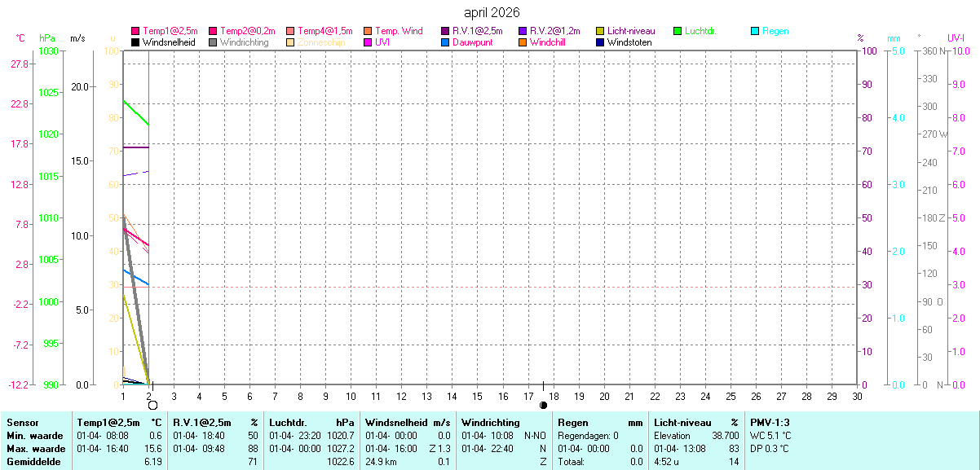This screenshot has height=470, width=980.
Task: Click the magenta UVI legend square
Action: pyautogui.click(x=368, y=42)
